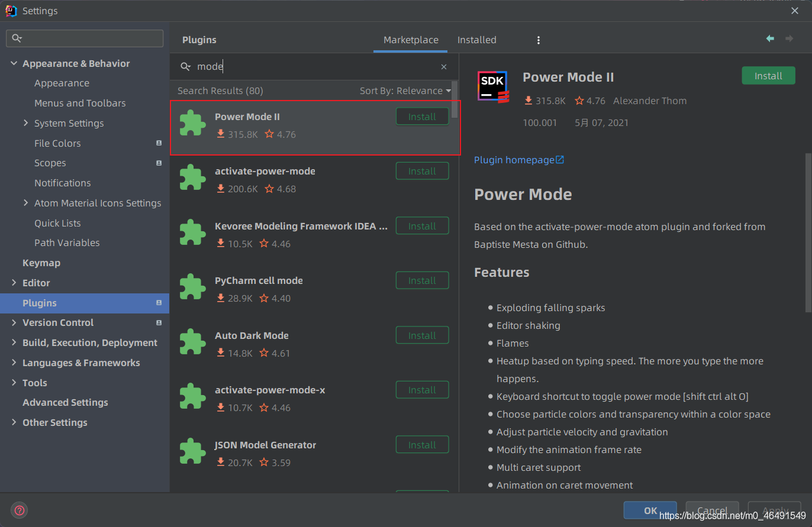812x527 pixels.
Task: Click the IntelliJ logo in the title bar
Action: coord(11,11)
